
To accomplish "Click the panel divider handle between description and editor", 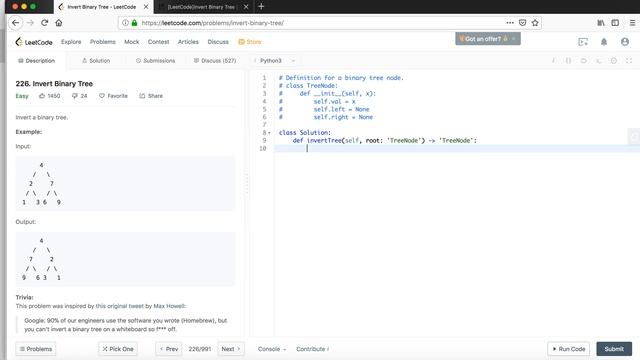I will 247,184.
